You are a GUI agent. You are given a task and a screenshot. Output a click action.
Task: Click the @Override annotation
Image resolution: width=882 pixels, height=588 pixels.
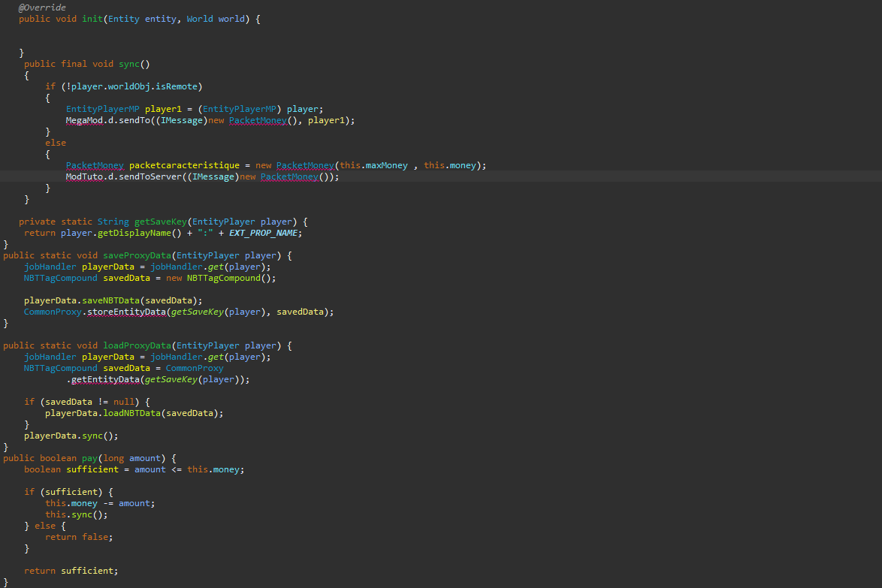point(42,8)
